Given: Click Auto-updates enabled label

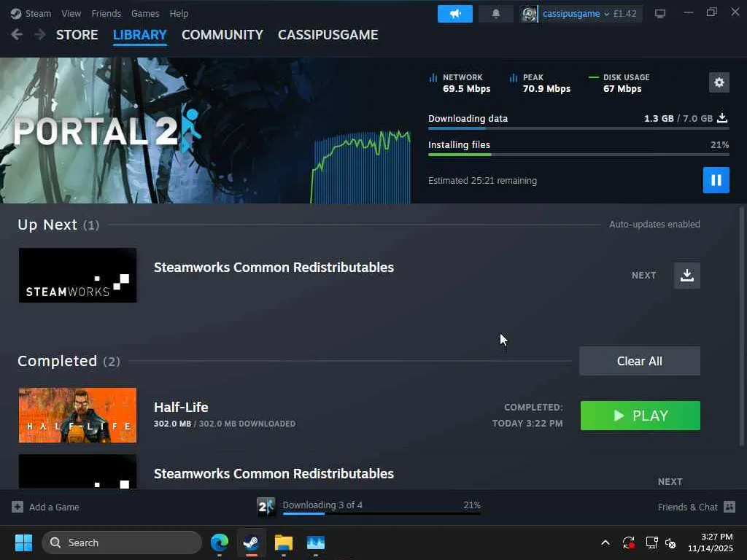Looking at the screenshot, I should pyautogui.click(x=654, y=225).
